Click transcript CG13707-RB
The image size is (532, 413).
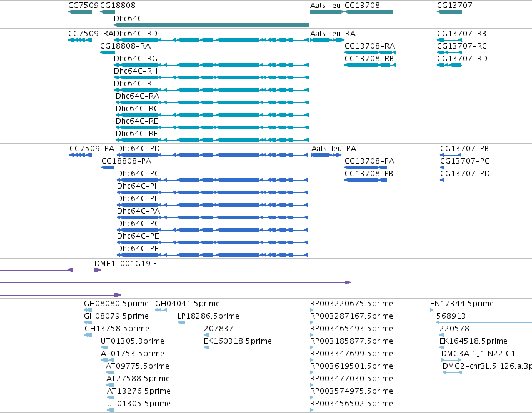(x=461, y=34)
